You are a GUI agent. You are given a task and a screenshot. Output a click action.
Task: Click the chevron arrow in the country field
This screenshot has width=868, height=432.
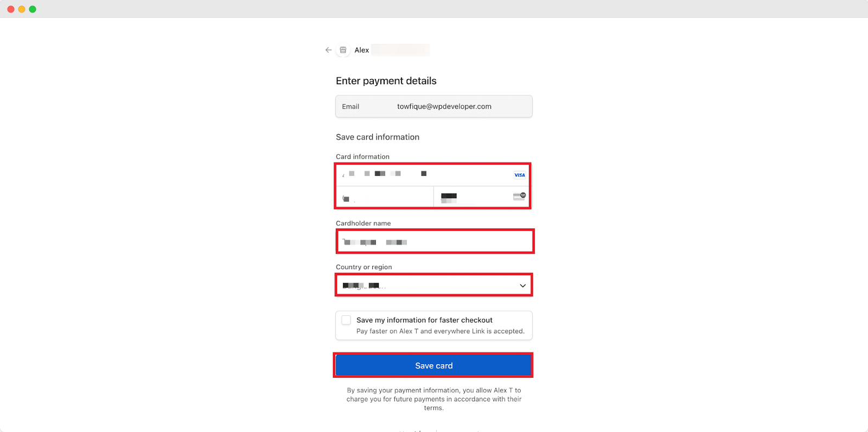coord(522,285)
